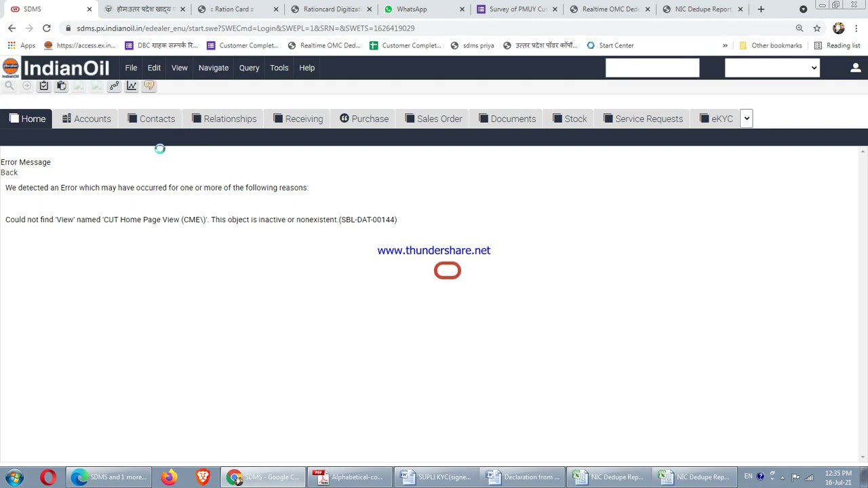Switch to the eKYC tab
868x488 pixels.
(716, 119)
